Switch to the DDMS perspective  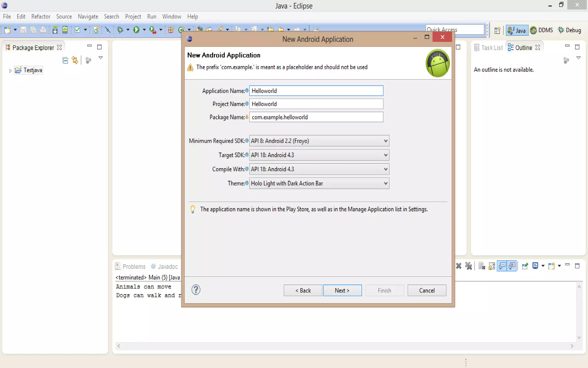coord(542,30)
